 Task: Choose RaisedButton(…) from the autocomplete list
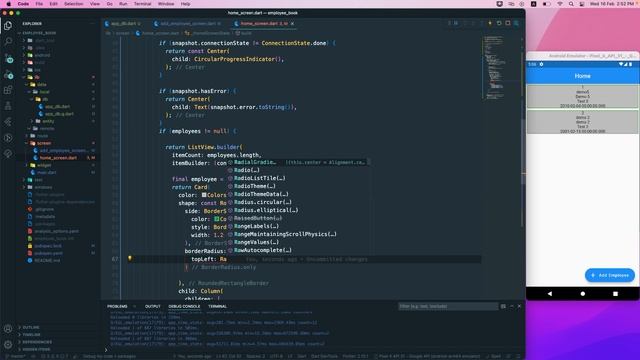(299, 218)
